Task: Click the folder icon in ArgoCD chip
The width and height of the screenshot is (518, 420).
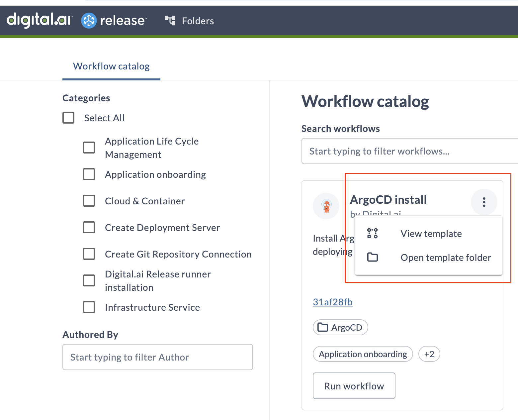Action: pos(322,328)
